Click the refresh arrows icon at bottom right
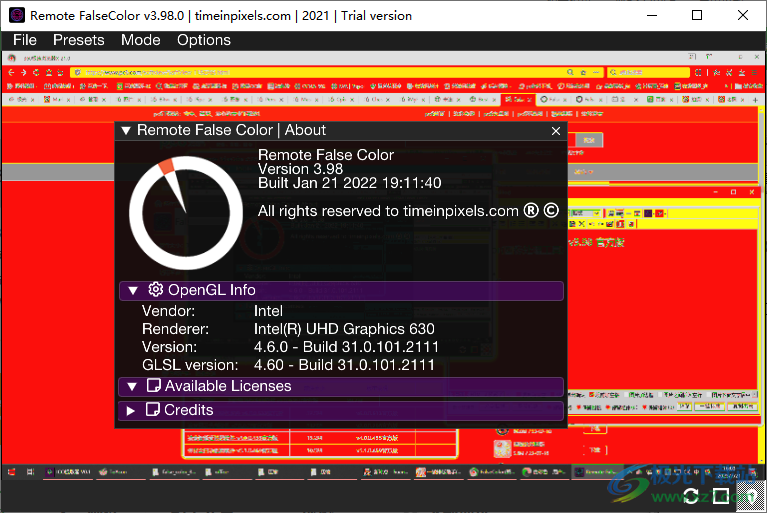 coord(690,496)
